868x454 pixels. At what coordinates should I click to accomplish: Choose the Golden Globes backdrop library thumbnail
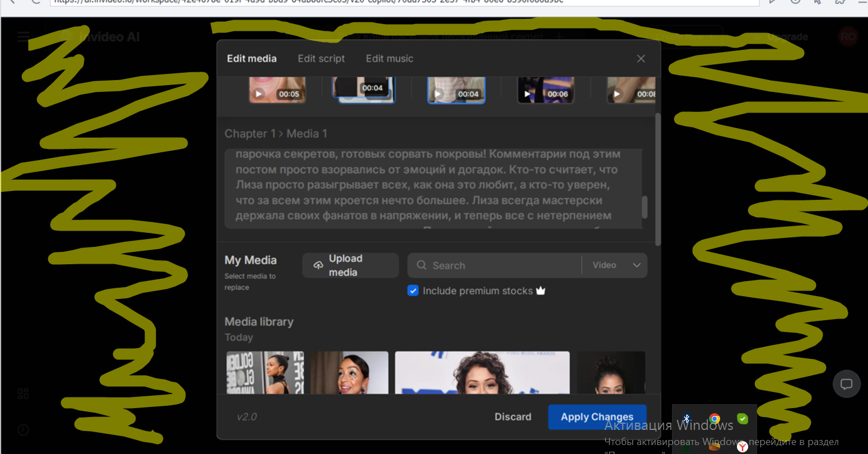coord(265,372)
